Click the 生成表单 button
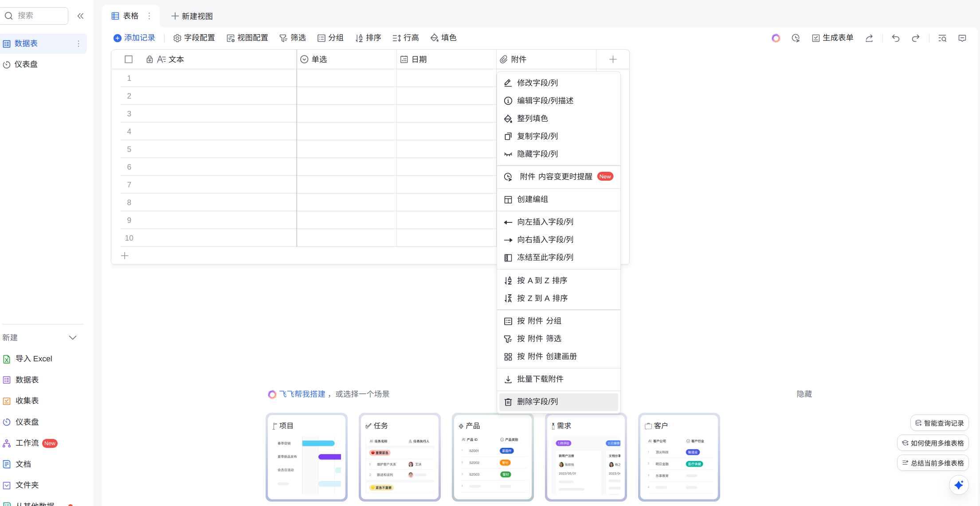Image resolution: width=980 pixels, height=506 pixels. [833, 38]
